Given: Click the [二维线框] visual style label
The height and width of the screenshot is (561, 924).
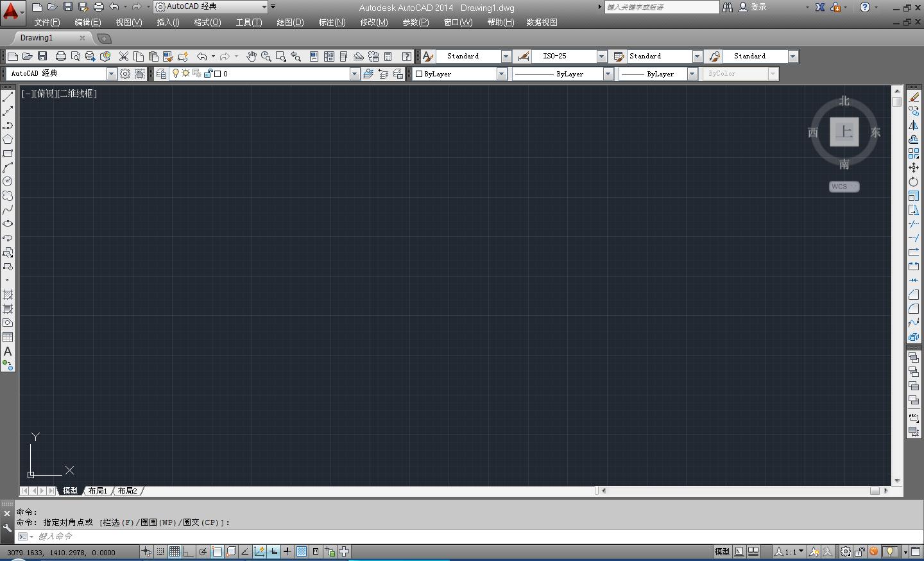Looking at the screenshot, I should click(77, 94).
